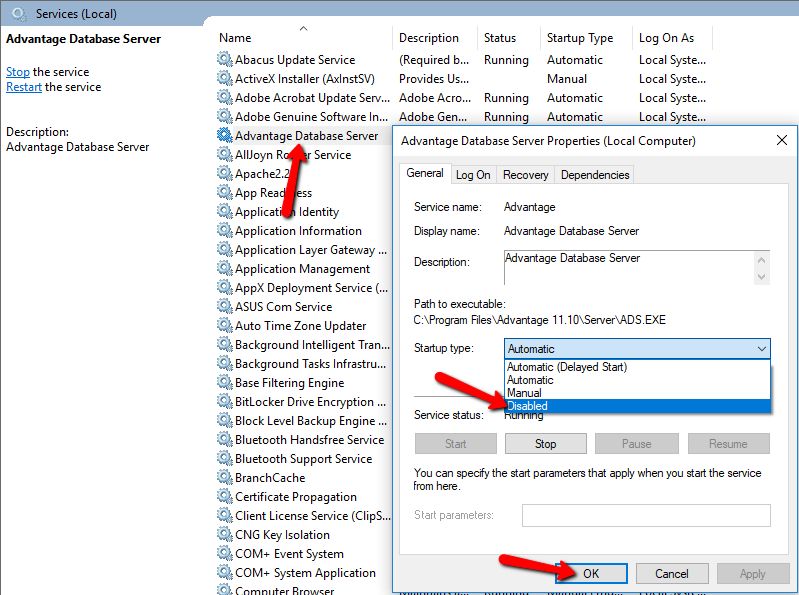Click the Bluetooth Handsfree Service gear icon
The height and width of the screenshot is (595, 799).
[224, 439]
